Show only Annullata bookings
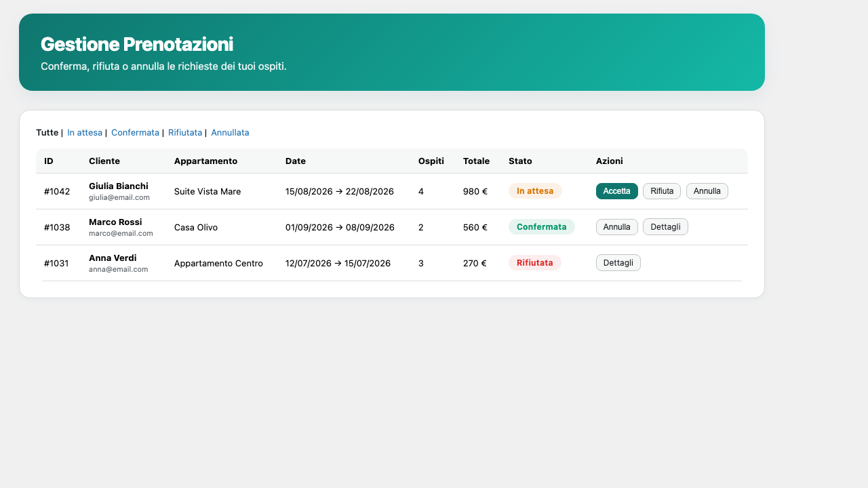The height and width of the screenshot is (488, 868). coord(230,133)
